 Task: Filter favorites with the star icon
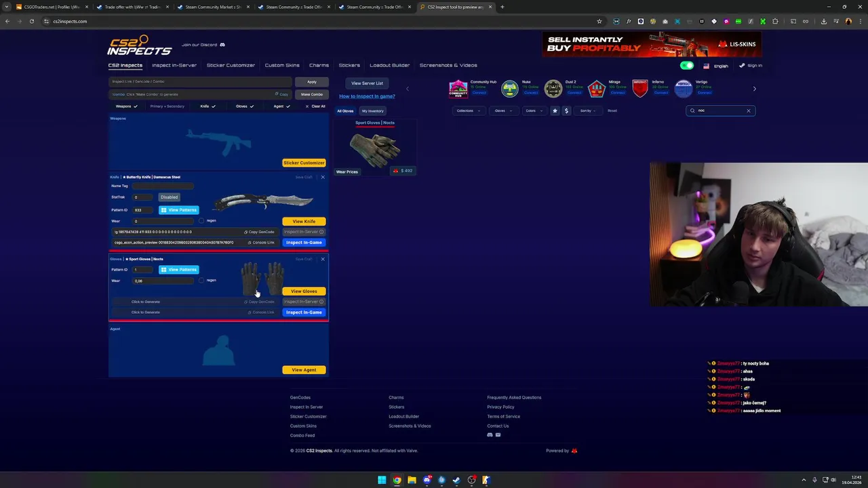click(555, 110)
